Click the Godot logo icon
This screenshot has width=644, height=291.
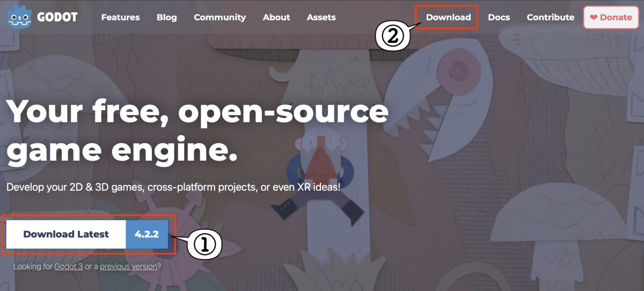(x=20, y=17)
